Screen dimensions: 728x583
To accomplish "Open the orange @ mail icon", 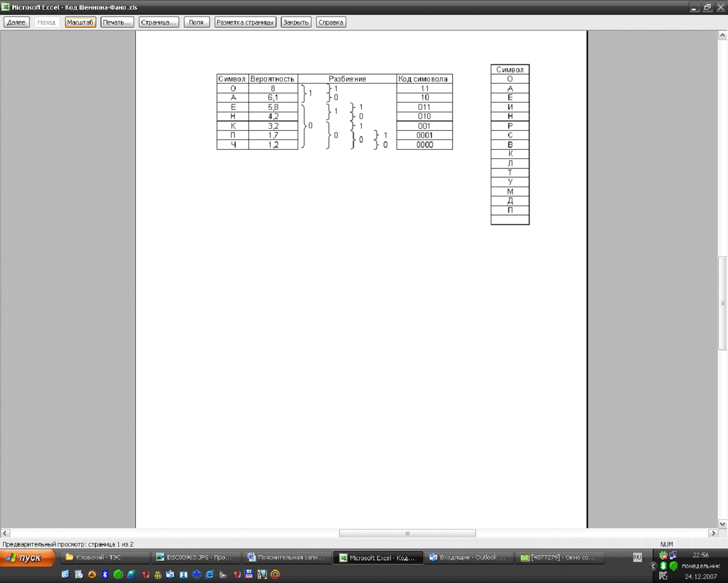I will click(x=275, y=574).
